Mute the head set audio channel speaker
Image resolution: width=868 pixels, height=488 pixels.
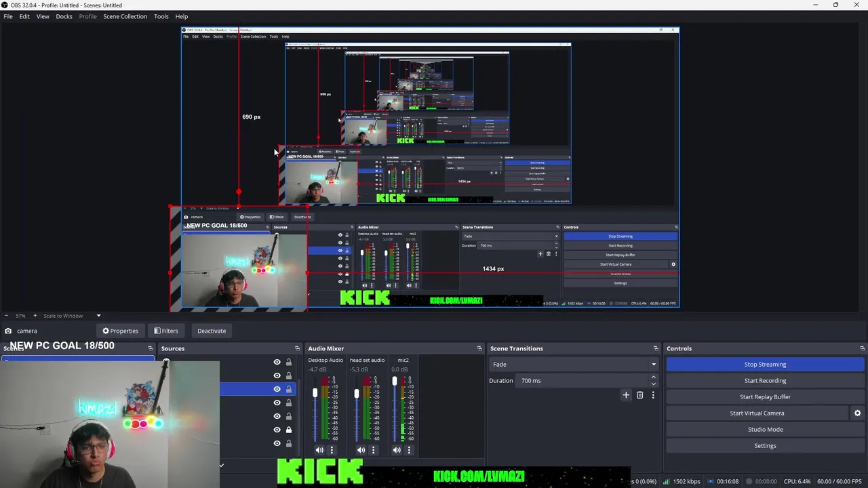pos(361,450)
